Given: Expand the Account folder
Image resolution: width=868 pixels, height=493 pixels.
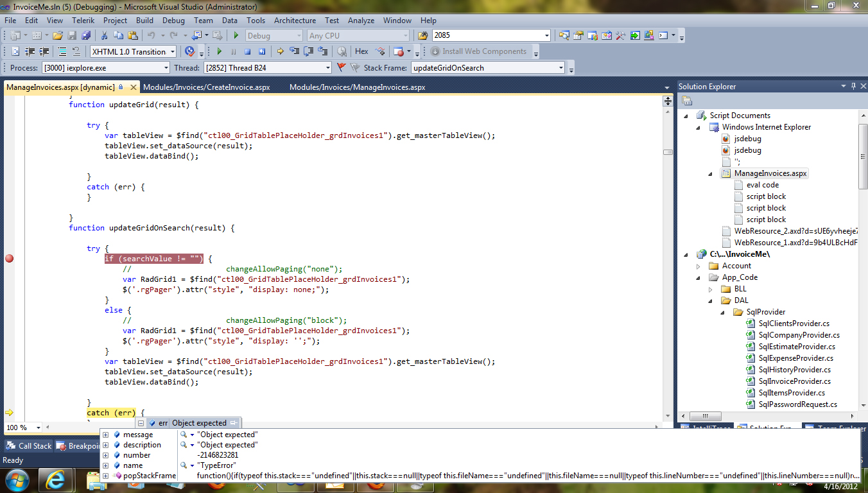Looking at the screenshot, I should [699, 266].
